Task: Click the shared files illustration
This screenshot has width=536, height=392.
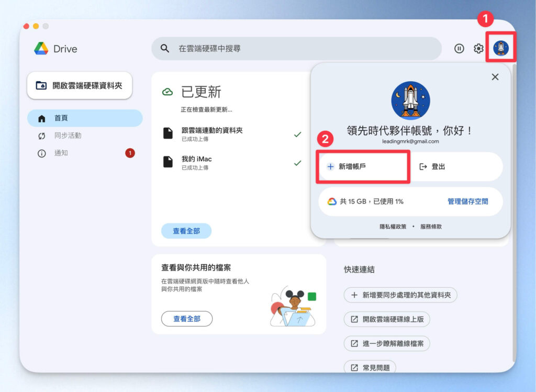Action: pyautogui.click(x=293, y=306)
